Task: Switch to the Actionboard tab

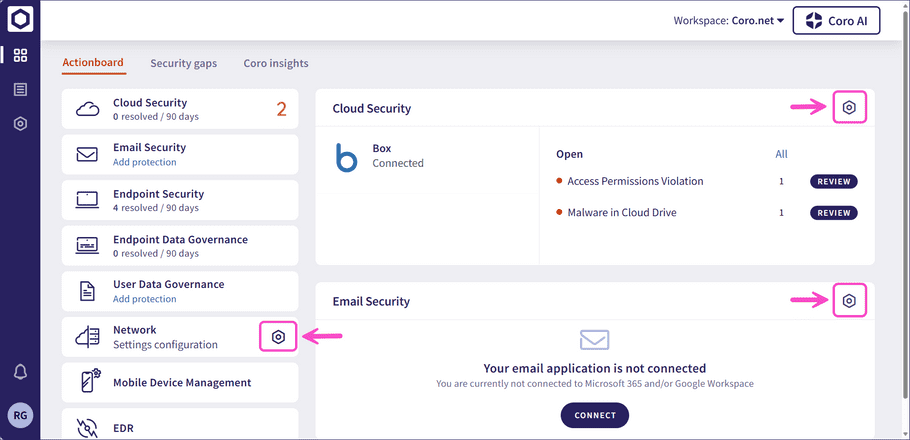Action: [93, 63]
